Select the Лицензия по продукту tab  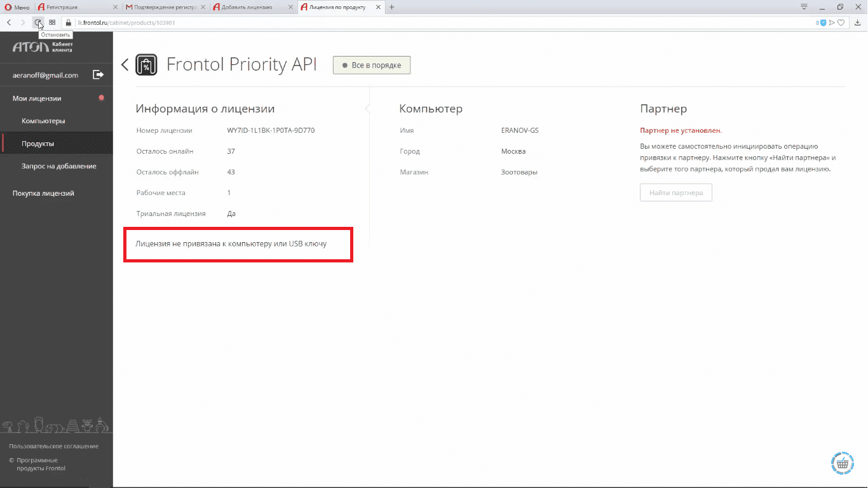(x=340, y=7)
